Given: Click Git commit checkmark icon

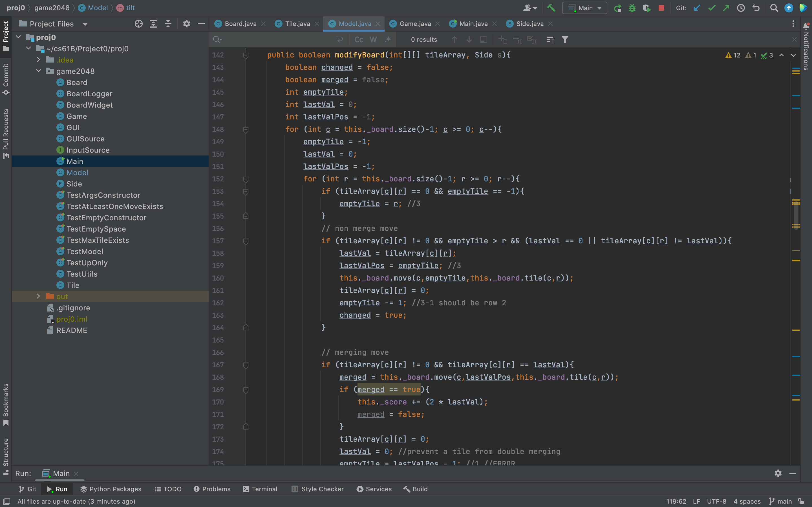Looking at the screenshot, I should point(711,8).
